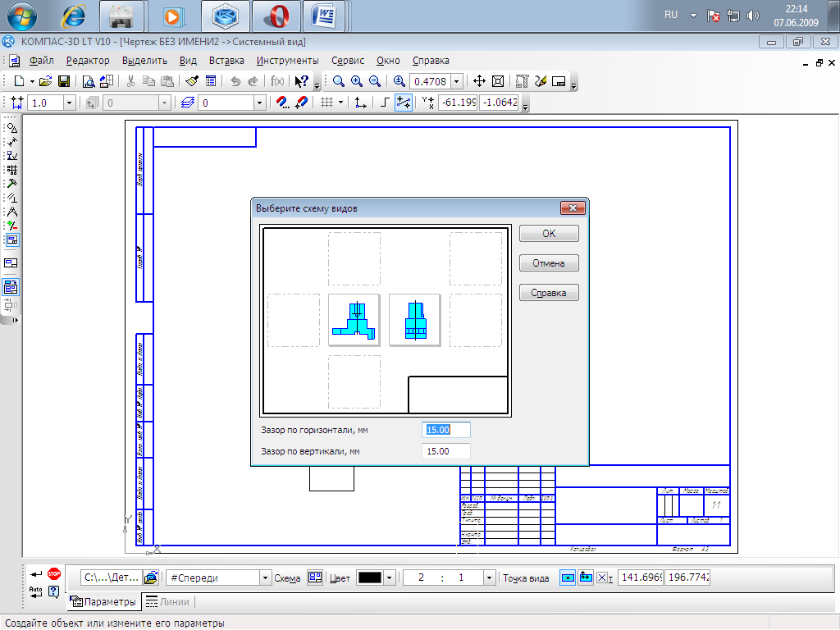The image size is (840, 630).
Task: Click the Windows Start orb
Action: (21, 16)
